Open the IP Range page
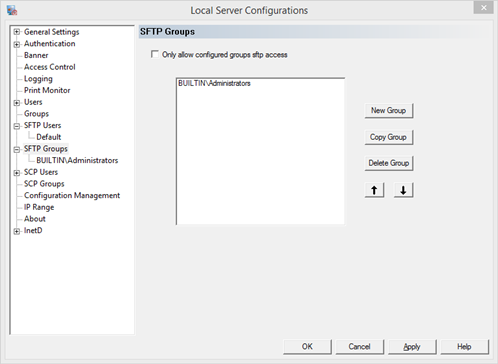 point(39,207)
